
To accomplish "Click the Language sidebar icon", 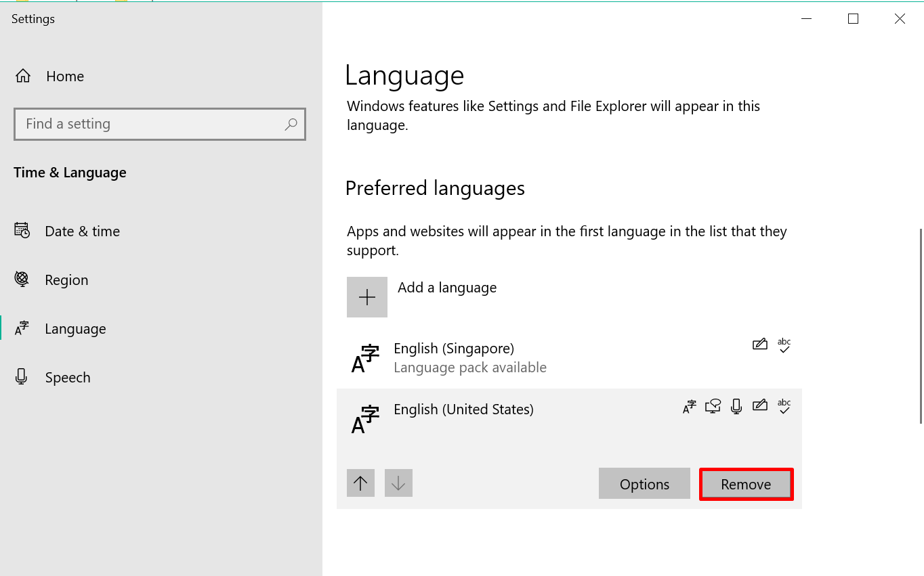I will pyautogui.click(x=22, y=328).
